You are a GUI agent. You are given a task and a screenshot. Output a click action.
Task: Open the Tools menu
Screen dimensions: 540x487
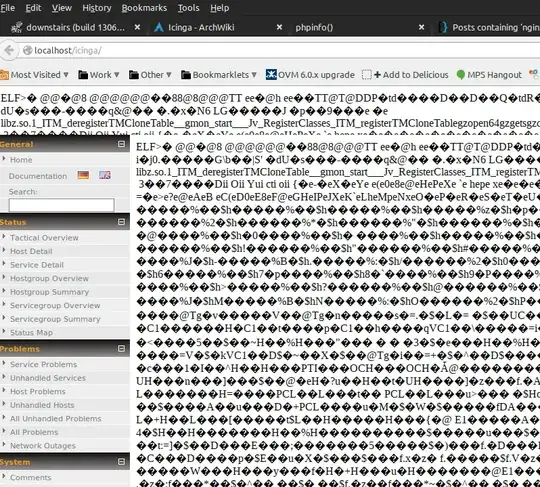click(188, 8)
